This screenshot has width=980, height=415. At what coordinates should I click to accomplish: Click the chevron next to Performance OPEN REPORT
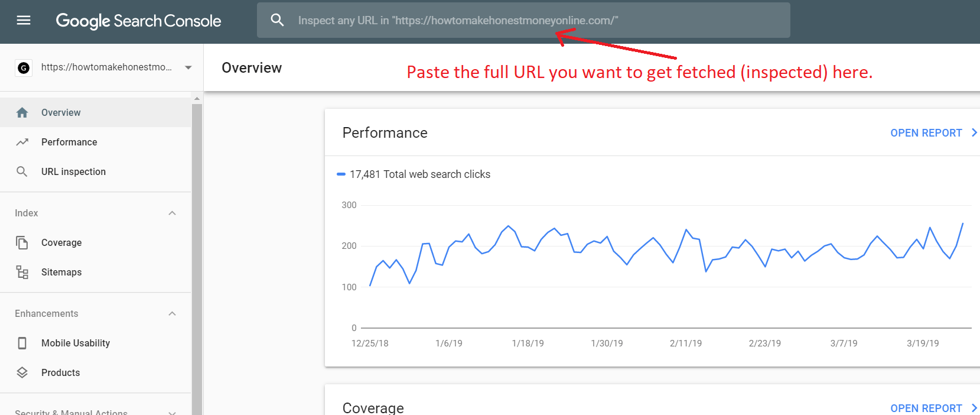[x=974, y=132]
